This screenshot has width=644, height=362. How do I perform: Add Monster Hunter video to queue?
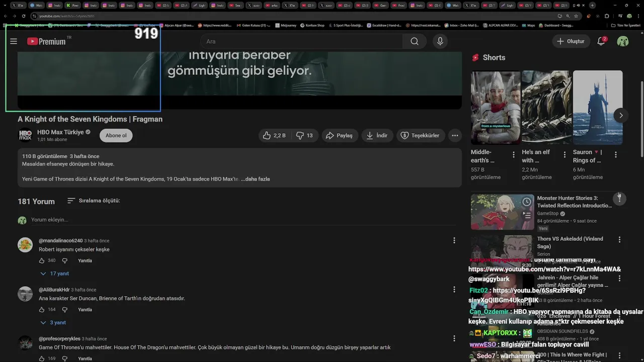(x=527, y=215)
